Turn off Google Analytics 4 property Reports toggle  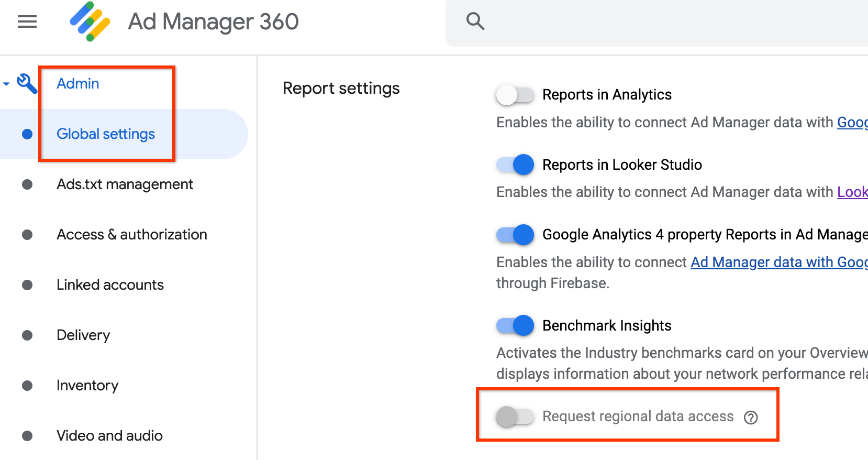(x=515, y=235)
